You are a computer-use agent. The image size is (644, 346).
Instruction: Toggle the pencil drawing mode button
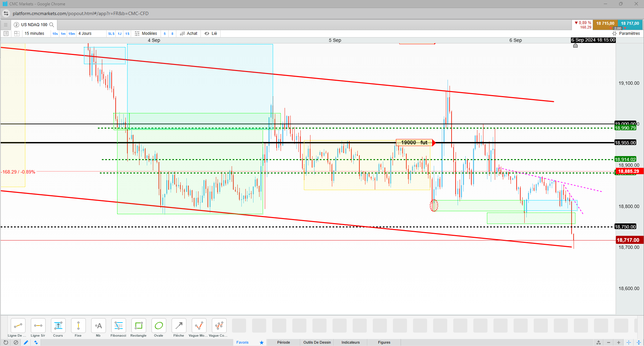point(26,342)
